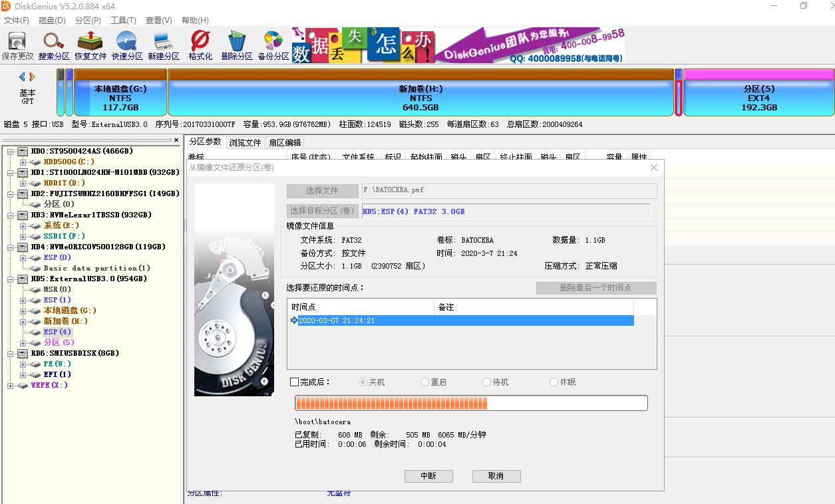835x504 pixels.
Task: Select the 重启 restart radio button
Action: pyautogui.click(x=424, y=382)
